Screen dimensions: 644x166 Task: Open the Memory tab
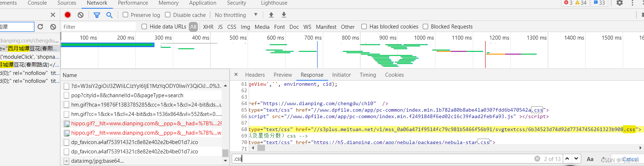(x=169, y=3)
